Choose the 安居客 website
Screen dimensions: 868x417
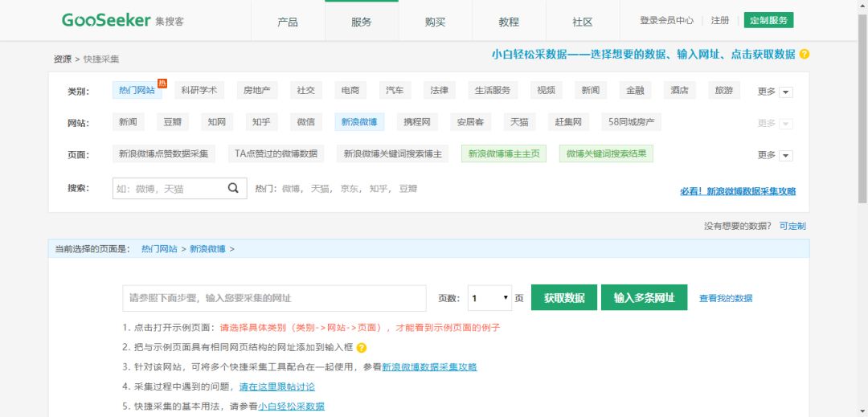pyautogui.click(x=470, y=122)
